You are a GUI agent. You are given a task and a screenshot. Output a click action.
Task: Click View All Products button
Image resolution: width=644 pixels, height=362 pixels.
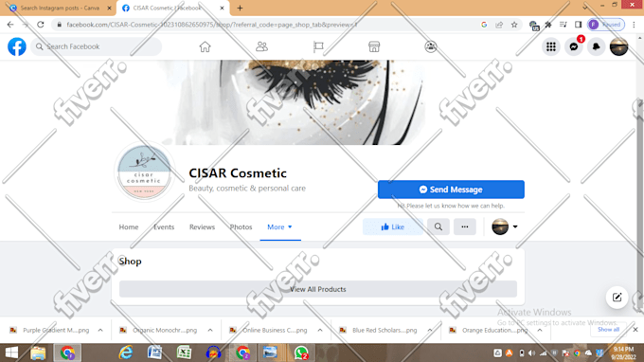tap(318, 289)
